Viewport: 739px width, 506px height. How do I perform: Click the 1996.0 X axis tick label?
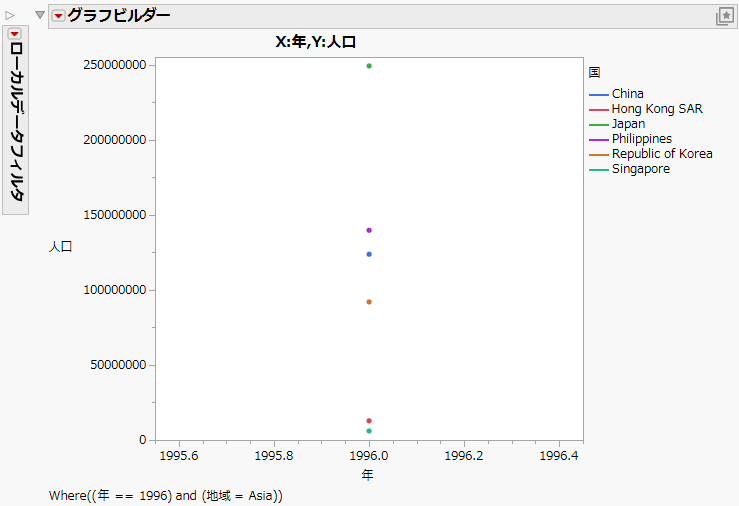[369, 456]
